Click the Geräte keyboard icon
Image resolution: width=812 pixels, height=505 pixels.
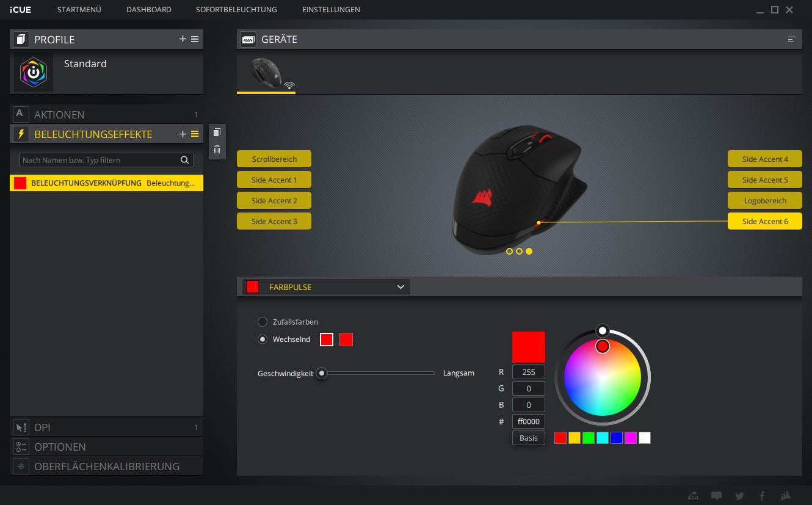[x=248, y=39]
